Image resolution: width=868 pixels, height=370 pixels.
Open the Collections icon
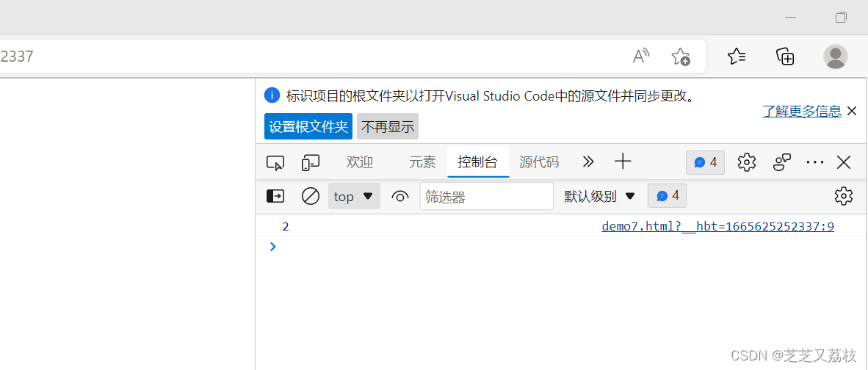pos(786,56)
